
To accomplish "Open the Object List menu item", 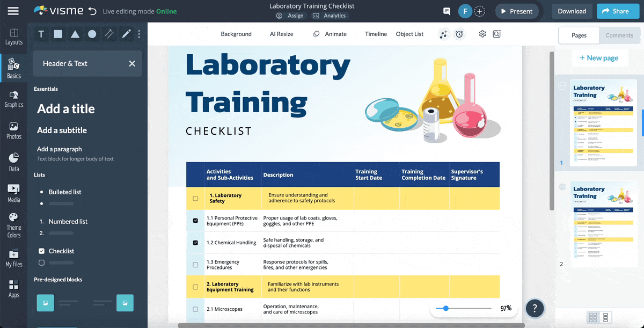I will [409, 34].
